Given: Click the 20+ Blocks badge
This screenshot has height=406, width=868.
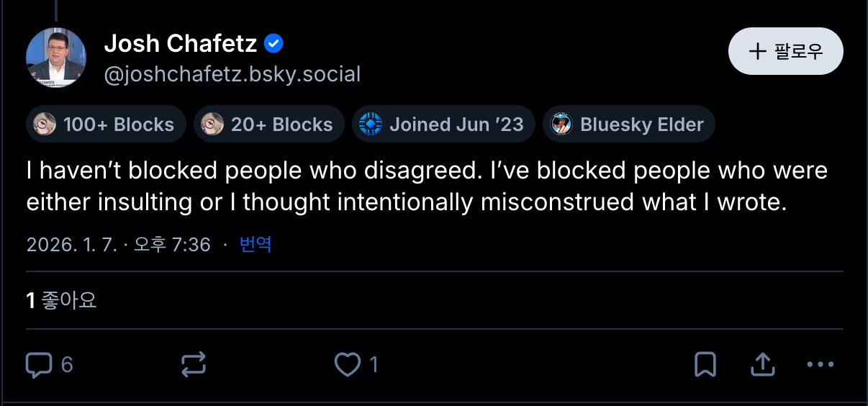Looking at the screenshot, I should tap(269, 125).
